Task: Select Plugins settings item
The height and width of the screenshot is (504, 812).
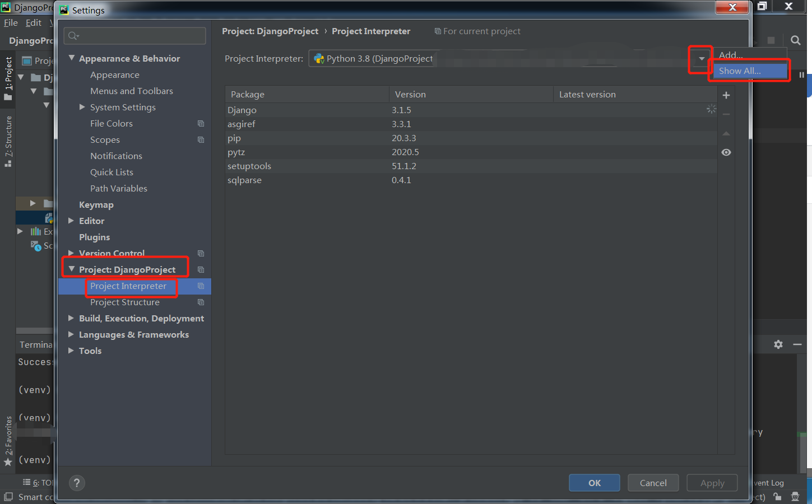Action: [x=94, y=237]
